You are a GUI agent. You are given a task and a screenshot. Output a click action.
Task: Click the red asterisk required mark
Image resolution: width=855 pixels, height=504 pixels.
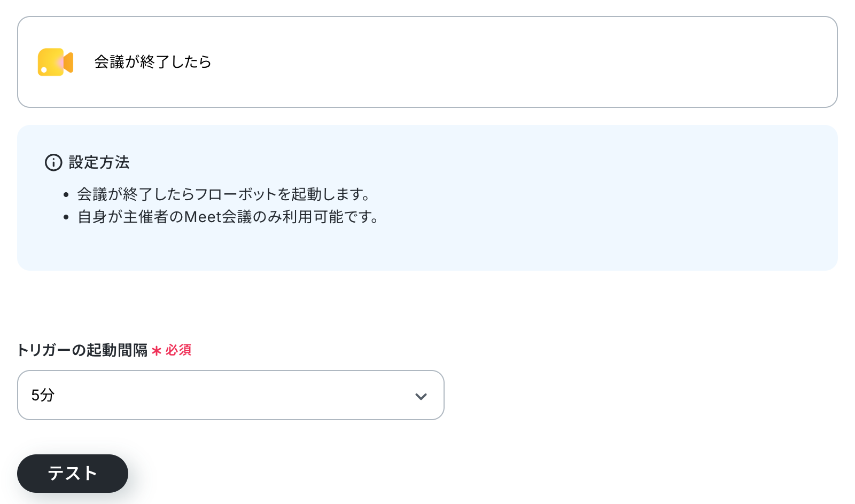157,351
